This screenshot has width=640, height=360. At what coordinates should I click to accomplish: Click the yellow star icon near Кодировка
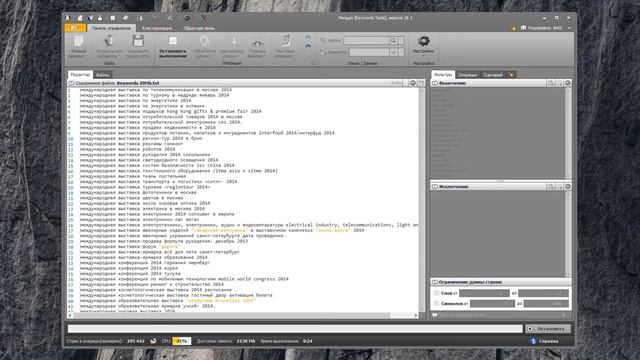pyautogui.click(x=513, y=28)
